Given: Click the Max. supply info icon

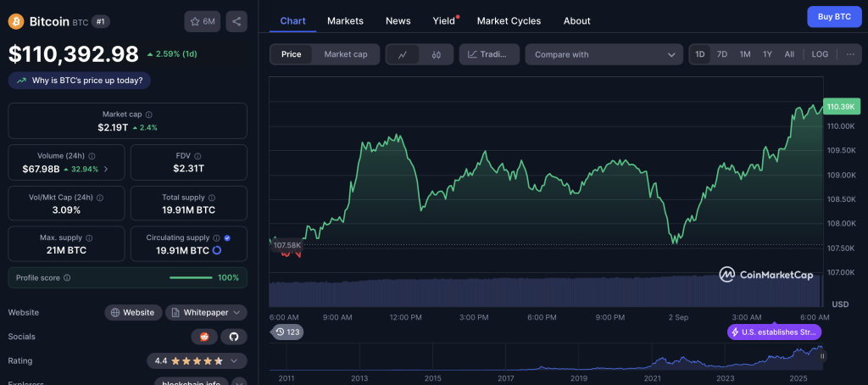Looking at the screenshot, I should [89, 237].
